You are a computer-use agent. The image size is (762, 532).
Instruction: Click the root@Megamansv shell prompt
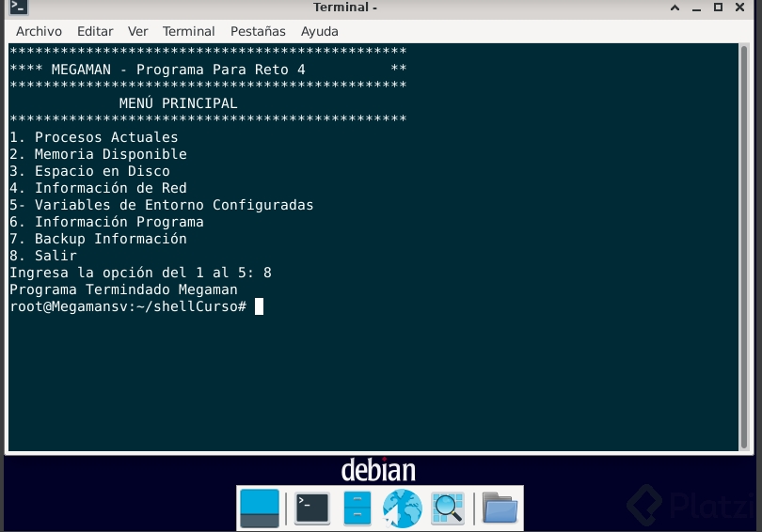[128, 306]
